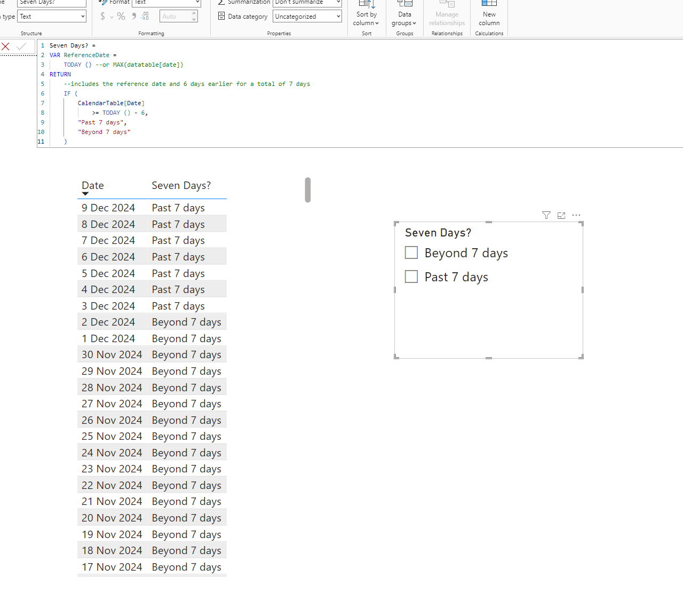The width and height of the screenshot is (683, 616).
Task: Click the Data category icon
Action: (x=221, y=17)
